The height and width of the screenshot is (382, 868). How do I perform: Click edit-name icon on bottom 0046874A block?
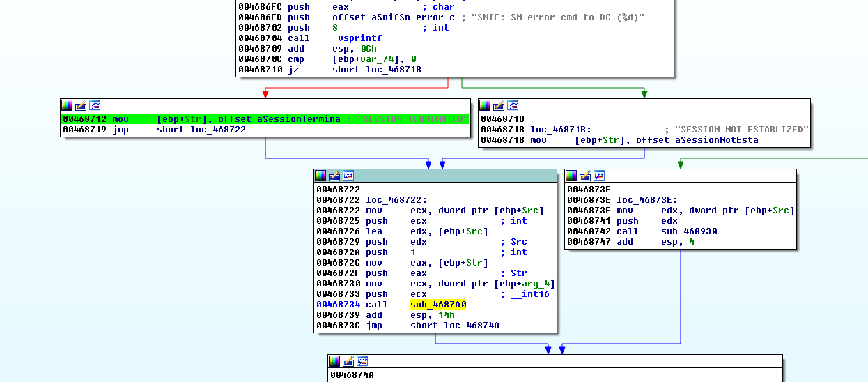tap(348, 361)
